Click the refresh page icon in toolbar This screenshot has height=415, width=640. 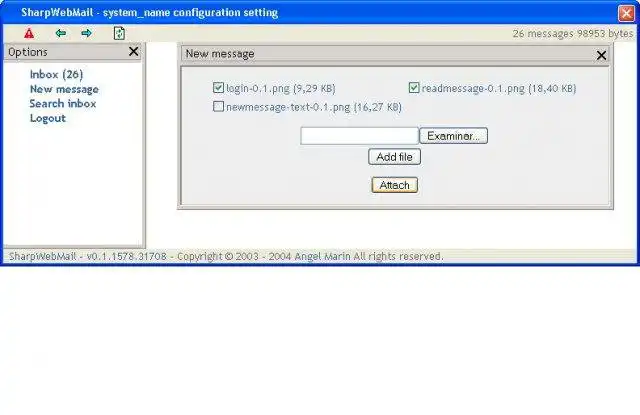(x=119, y=33)
